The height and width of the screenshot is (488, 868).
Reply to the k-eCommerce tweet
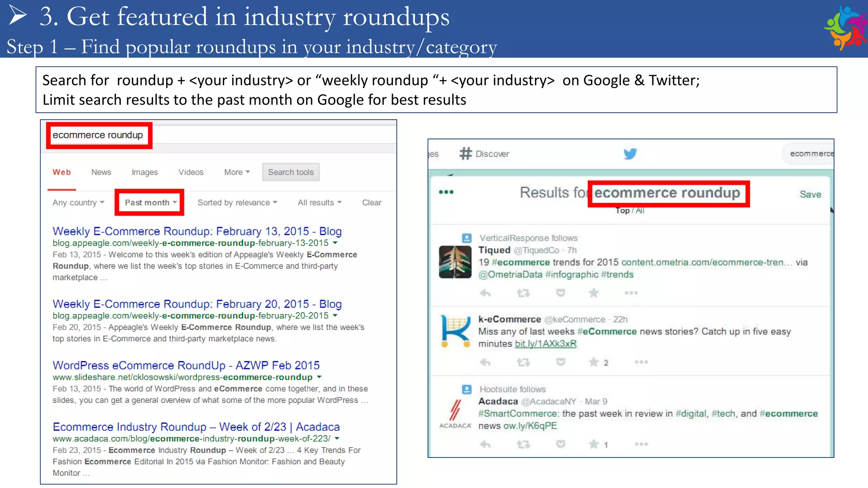pos(485,362)
